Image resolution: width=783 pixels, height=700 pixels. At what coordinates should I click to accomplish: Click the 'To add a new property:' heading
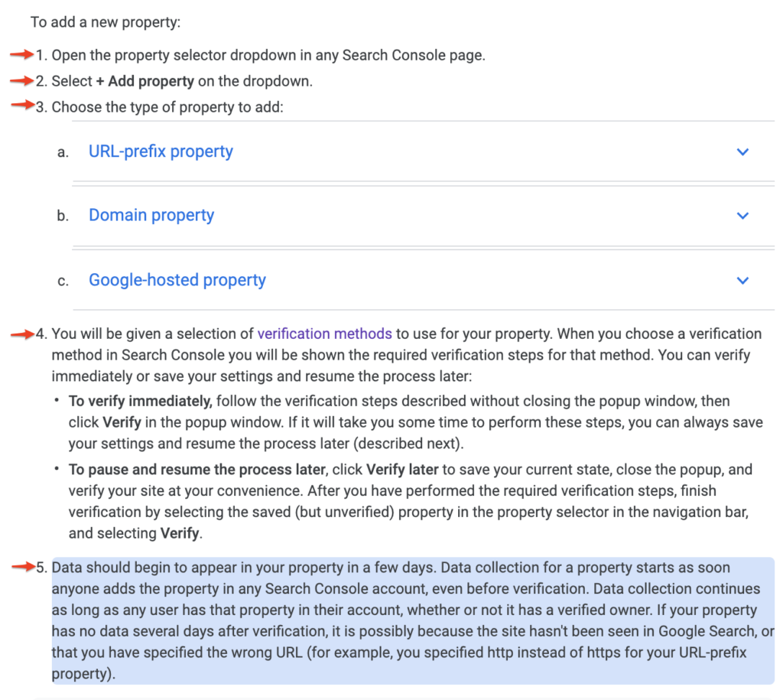(x=106, y=22)
